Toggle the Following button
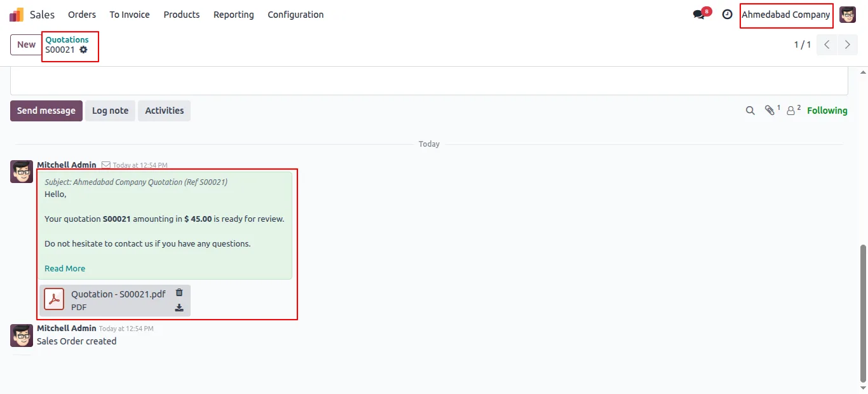868x394 pixels. [x=827, y=111]
